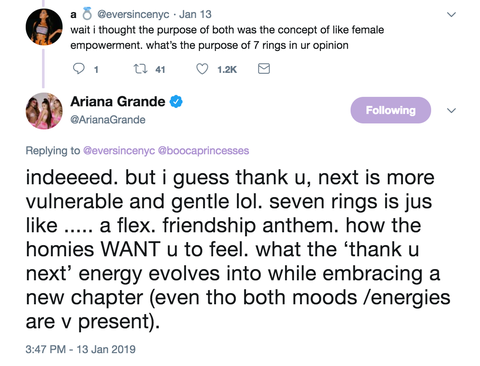Image resolution: width=480 pixels, height=366 pixels.
Task: Send tweet via direct message envelope icon
Action: [264, 69]
